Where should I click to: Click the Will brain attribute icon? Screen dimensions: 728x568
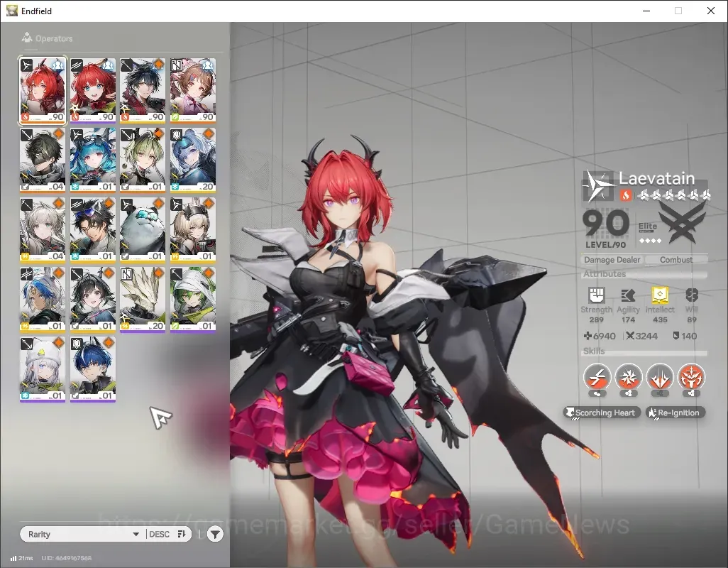click(692, 295)
